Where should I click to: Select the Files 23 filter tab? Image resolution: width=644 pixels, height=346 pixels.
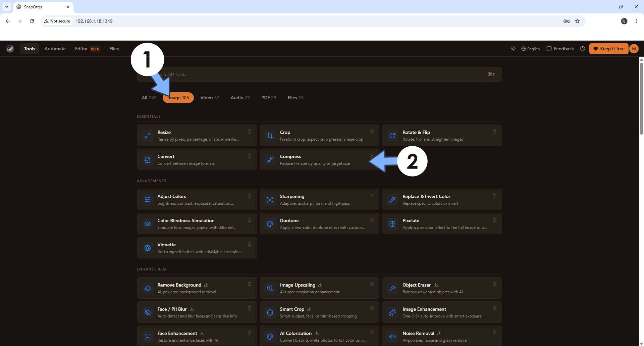[x=296, y=98]
